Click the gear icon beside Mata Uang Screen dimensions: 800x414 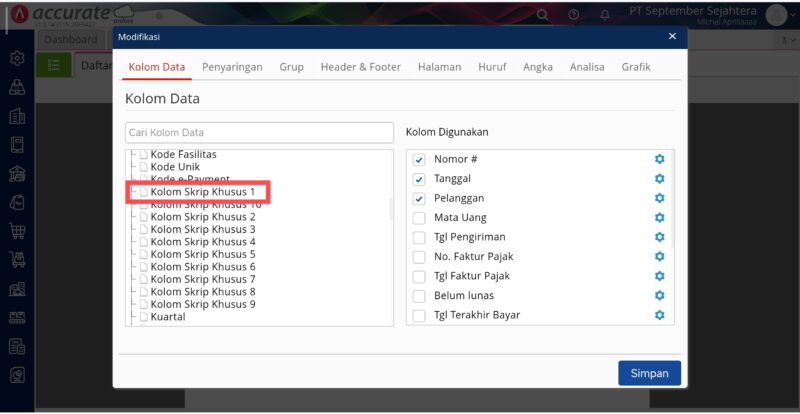[x=659, y=218]
